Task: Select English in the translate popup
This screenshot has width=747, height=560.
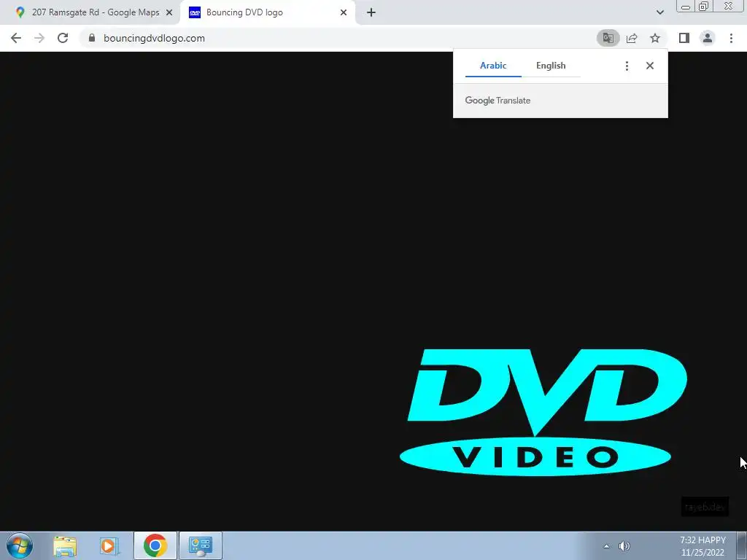Action: pyautogui.click(x=551, y=66)
